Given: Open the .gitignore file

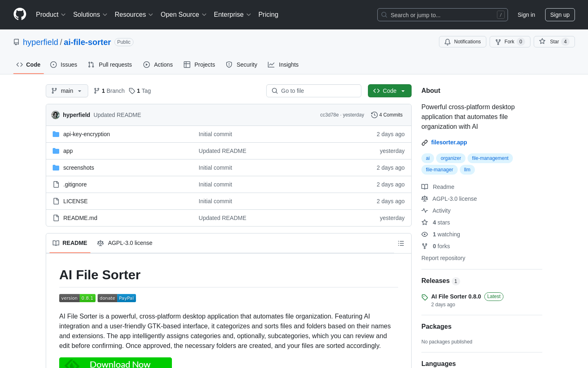Looking at the screenshot, I should click(75, 184).
